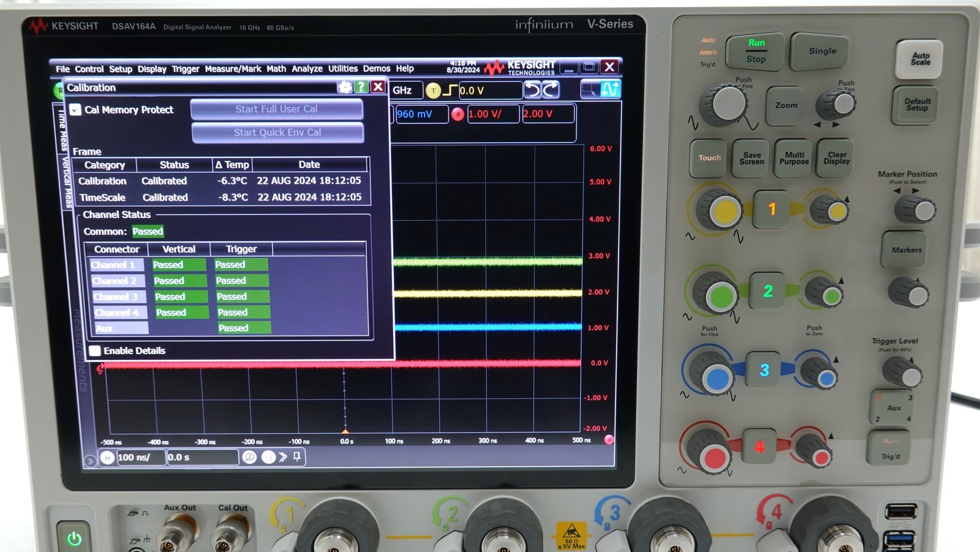Open the File menu
Image resolution: width=980 pixels, height=552 pixels.
[62, 69]
